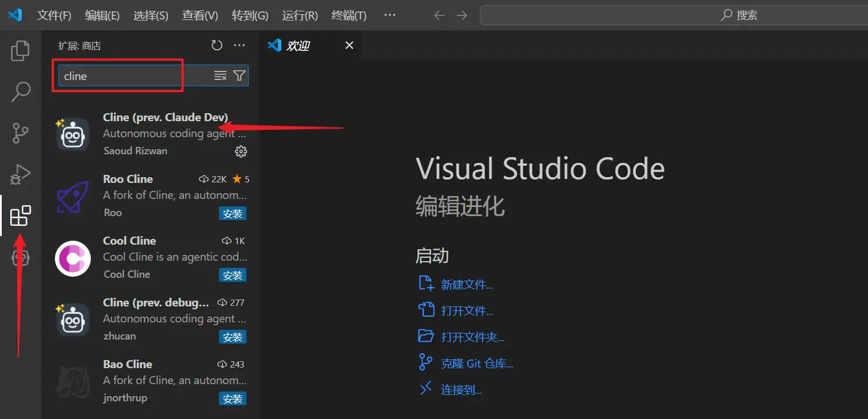
Task: Refresh the extensions list
Action: (217, 45)
